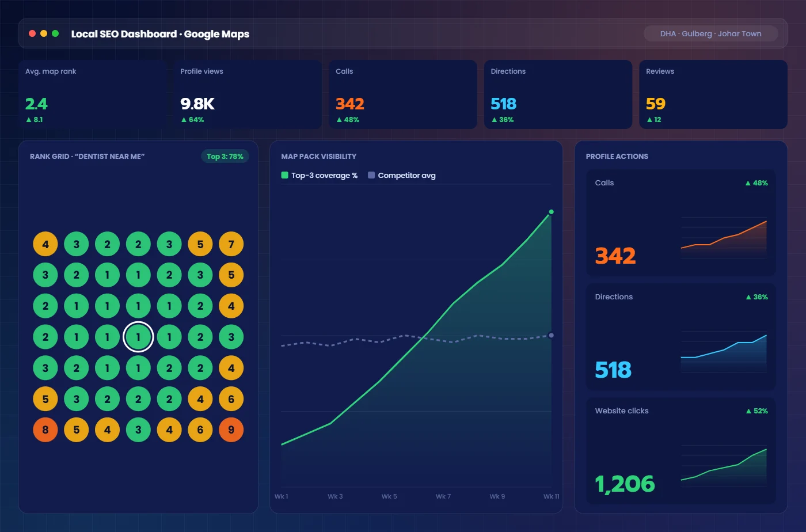Screen dimensions: 806x532
Task: Click the yellow window dot in the title bar
Action: pyautogui.click(x=44, y=33)
